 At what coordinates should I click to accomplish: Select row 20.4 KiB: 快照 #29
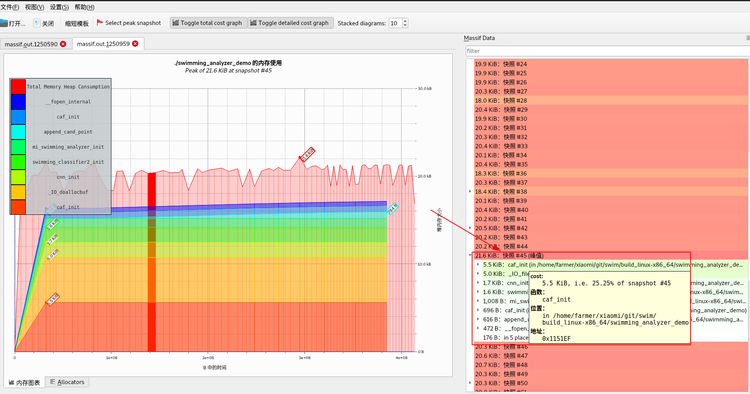point(610,109)
